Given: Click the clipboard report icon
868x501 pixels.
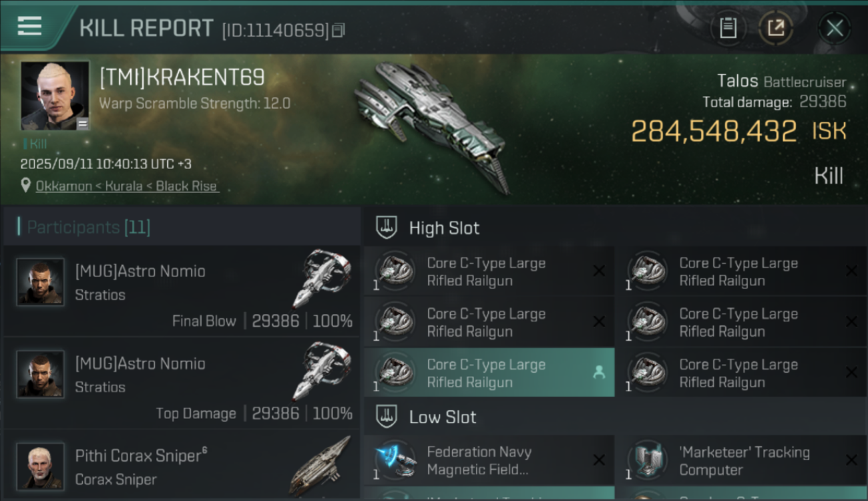Looking at the screenshot, I should [x=728, y=28].
